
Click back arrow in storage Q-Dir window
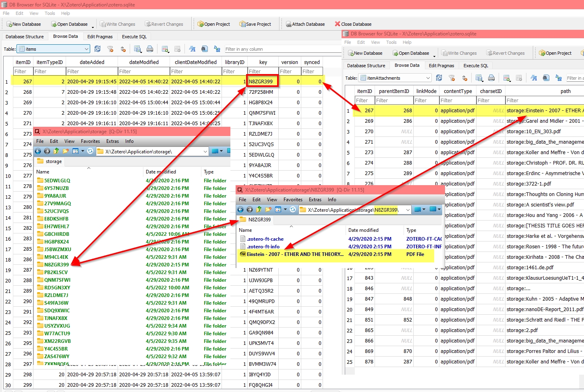[x=38, y=151]
